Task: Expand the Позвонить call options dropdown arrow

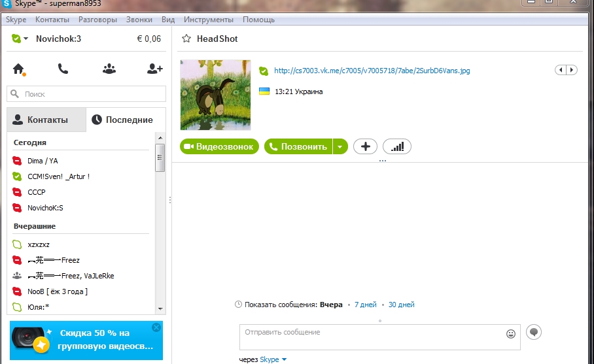Action: point(340,146)
